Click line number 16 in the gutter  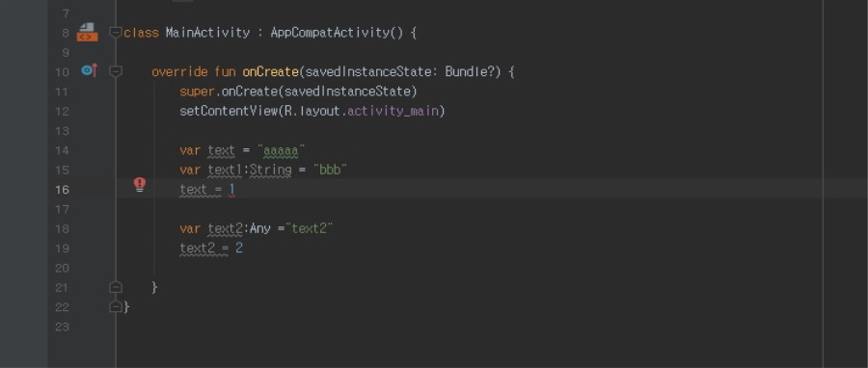tap(62, 190)
